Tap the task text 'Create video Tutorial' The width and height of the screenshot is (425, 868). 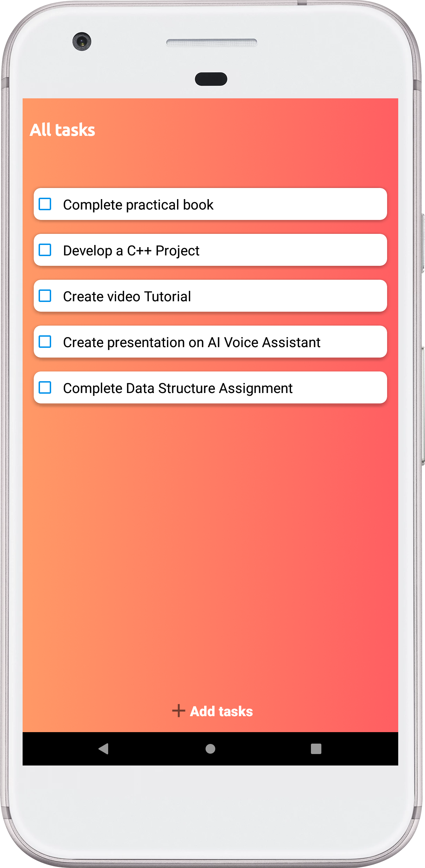[x=127, y=296]
